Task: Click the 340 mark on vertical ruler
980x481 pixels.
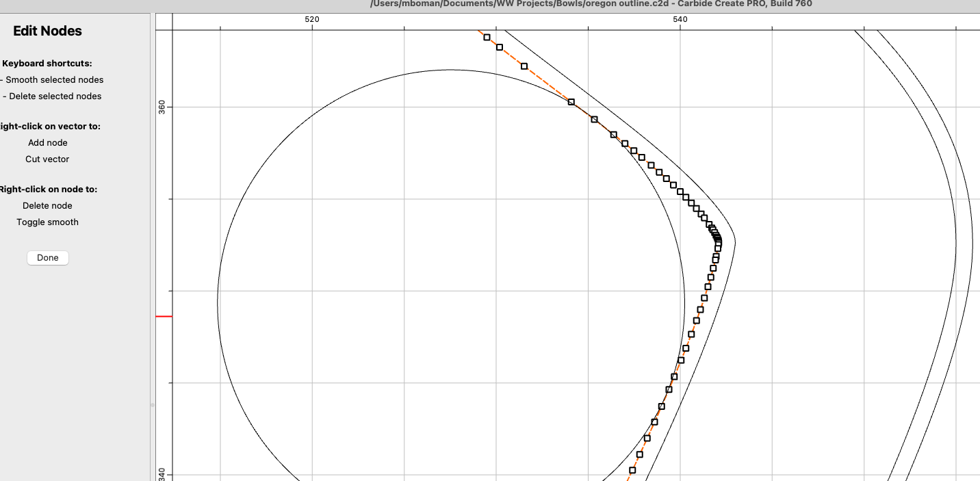Action: click(162, 474)
